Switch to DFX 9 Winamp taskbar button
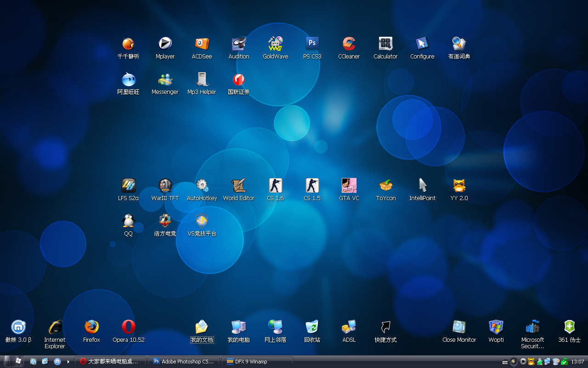The image size is (588, 368). pyautogui.click(x=257, y=362)
